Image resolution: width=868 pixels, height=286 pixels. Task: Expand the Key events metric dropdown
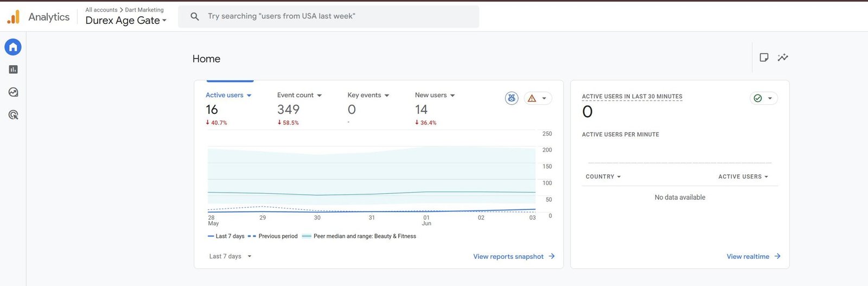click(x=387, y=96)
